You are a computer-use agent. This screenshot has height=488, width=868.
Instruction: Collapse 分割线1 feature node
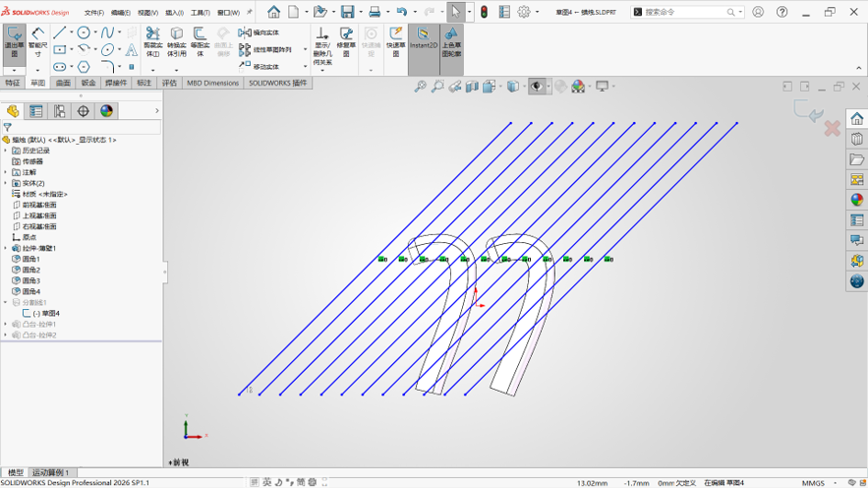tap(6, 302)
